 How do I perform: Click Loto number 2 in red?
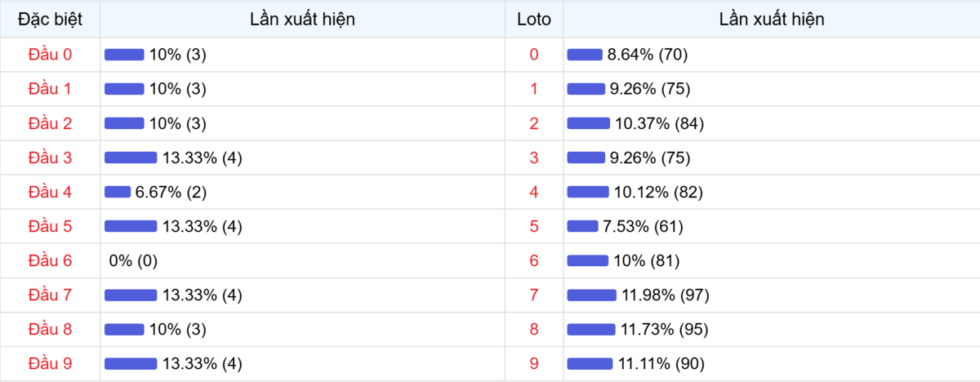tap(534, 123)
